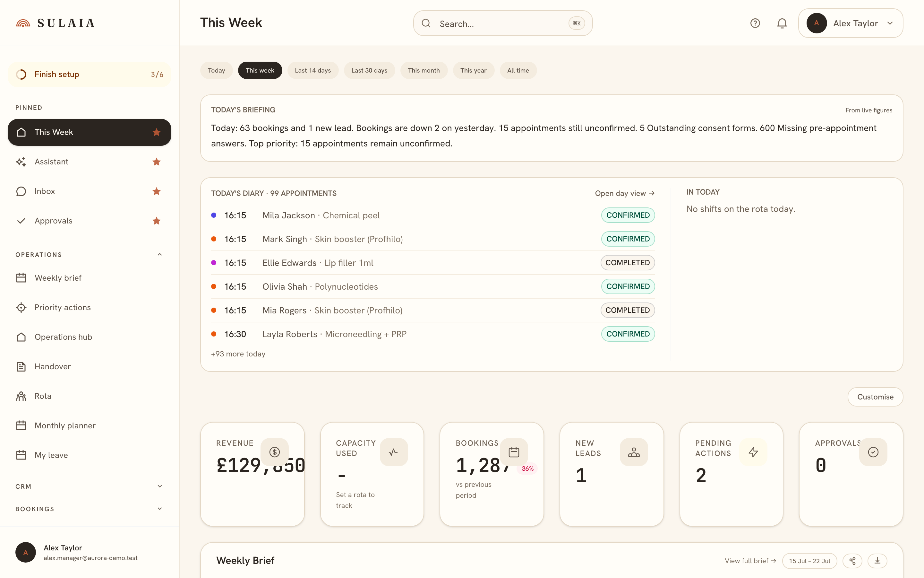Image resolution: width=924 pixels, height=578 pixels.
Task: Open day view link
Action: 625,193
